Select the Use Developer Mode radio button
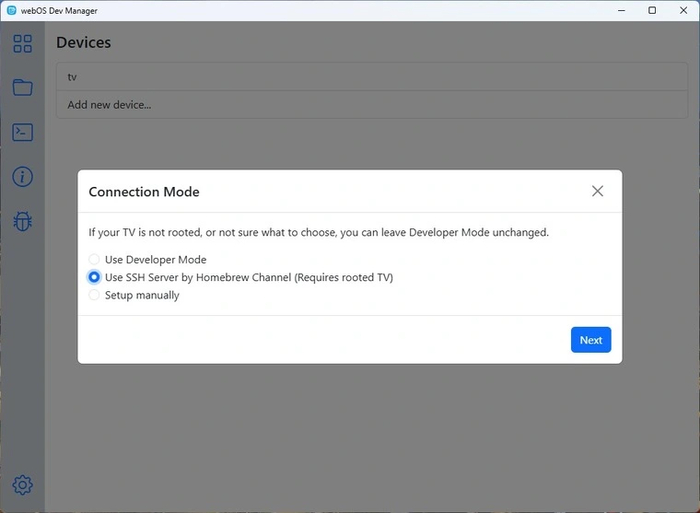Screen dimensions: 700x513 point(95,260)
